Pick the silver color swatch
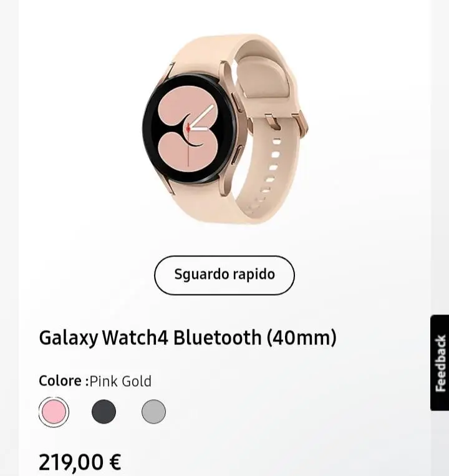Screen dimensions: 449x476 point(154,412)
